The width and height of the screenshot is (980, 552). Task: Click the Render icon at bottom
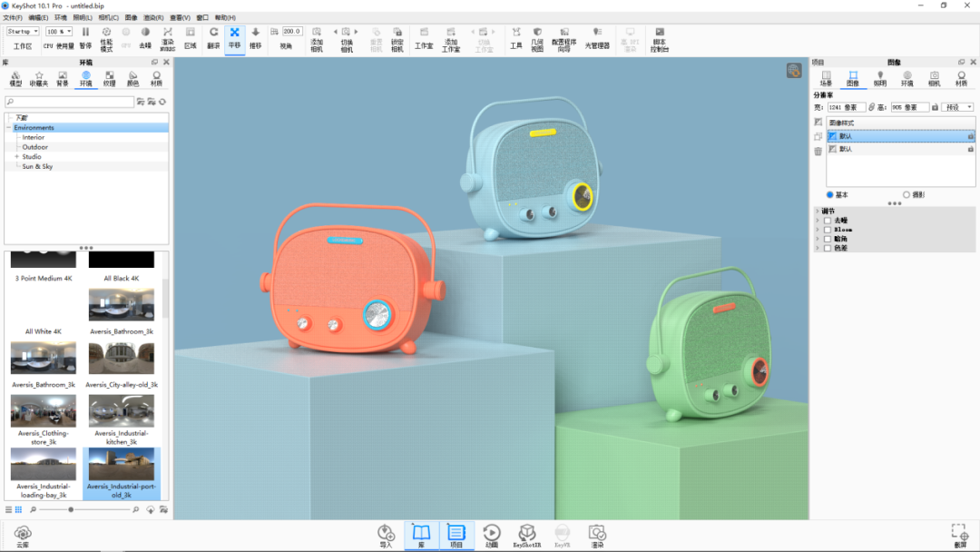click(x=597, y=536)
